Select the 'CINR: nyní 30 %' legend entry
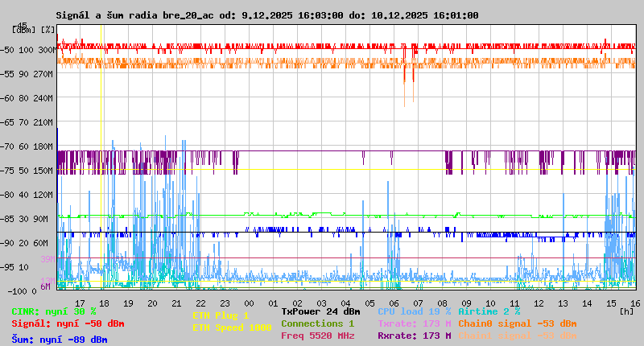 click(53, 311)
